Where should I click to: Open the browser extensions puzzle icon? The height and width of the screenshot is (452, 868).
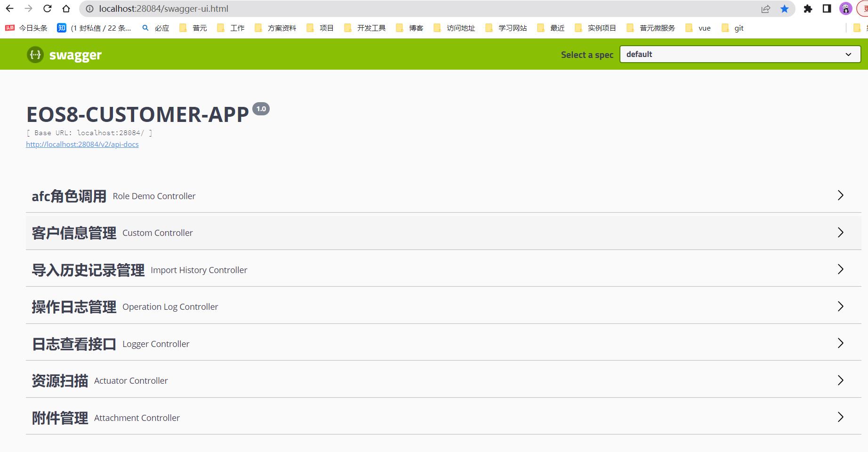pos(808,8)
